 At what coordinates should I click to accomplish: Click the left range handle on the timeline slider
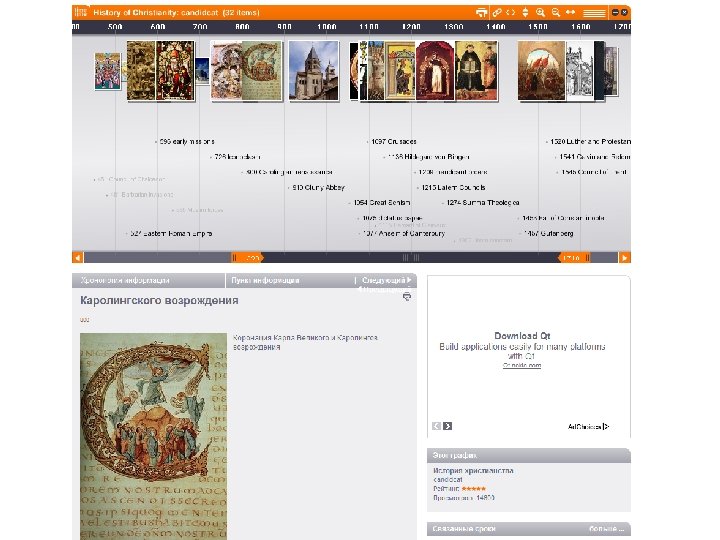click(246, 258)
